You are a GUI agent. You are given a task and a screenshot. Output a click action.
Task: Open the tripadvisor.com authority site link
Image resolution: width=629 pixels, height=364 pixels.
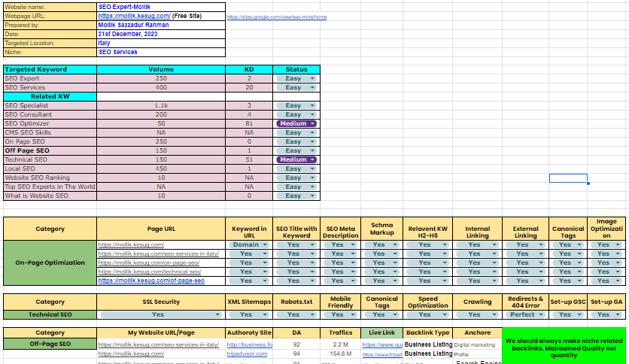tap(247, 354)
